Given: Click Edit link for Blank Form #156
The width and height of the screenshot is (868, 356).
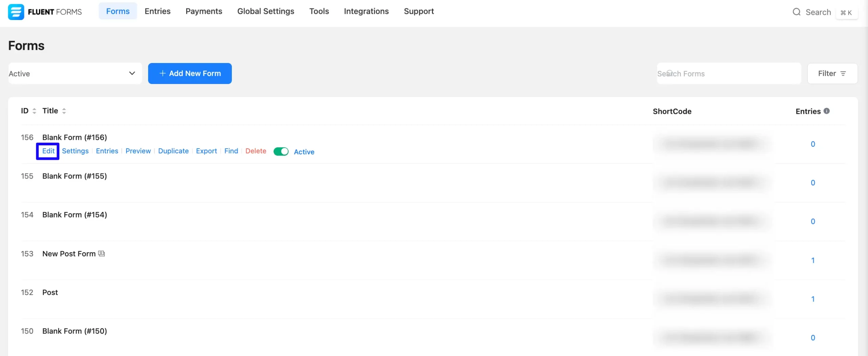Looking at the screenshot, I should click(x=48, y=151).
